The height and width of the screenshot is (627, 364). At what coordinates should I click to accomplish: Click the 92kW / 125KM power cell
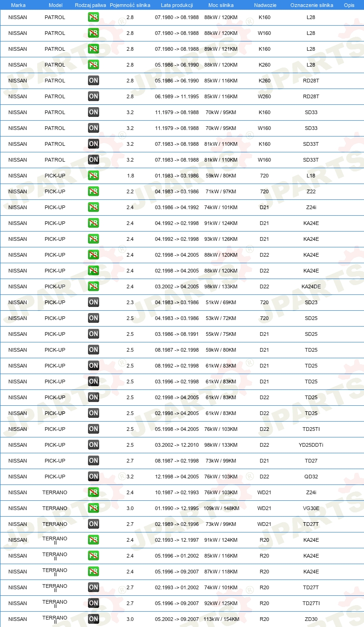click(221, 603)
